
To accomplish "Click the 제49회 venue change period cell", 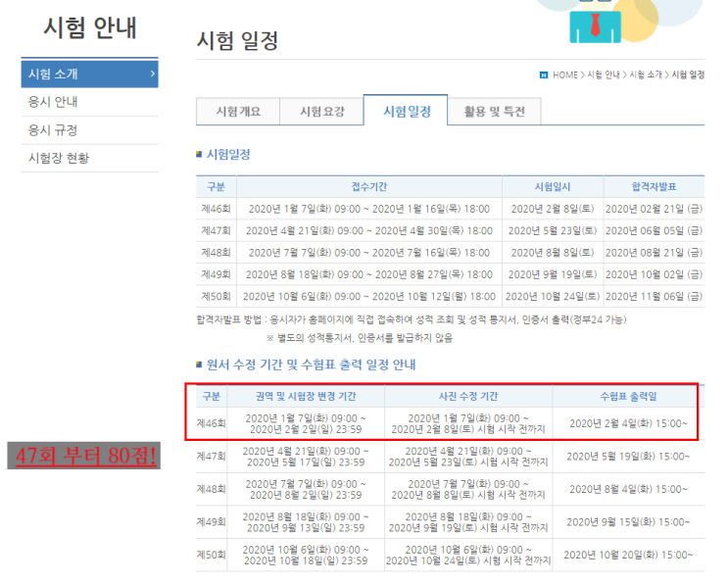I will (306, 522).
